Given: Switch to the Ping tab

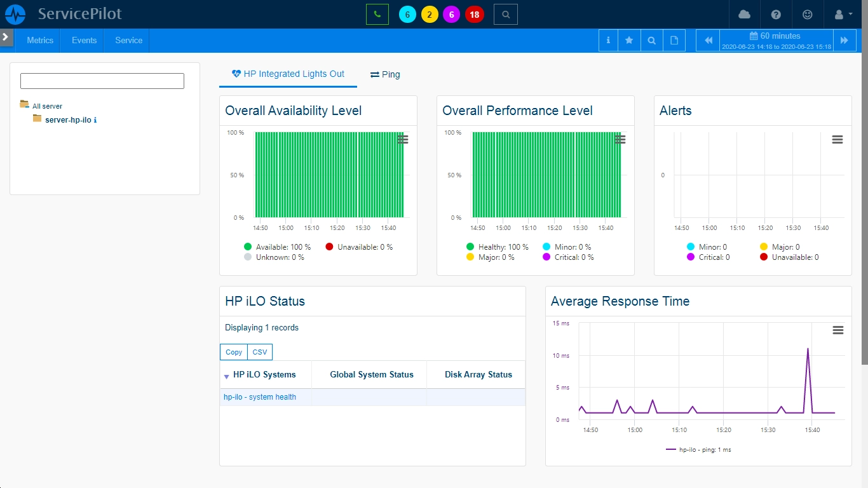Looking at the screenshot, I should (x=385, y=74).
